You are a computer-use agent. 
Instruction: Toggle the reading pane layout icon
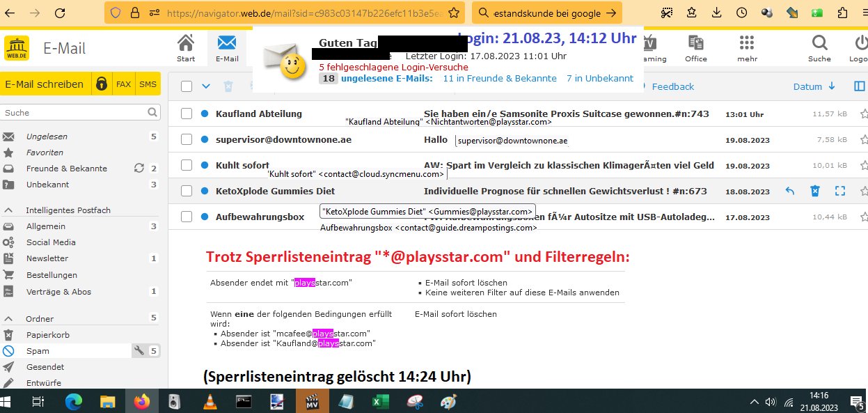860,86
